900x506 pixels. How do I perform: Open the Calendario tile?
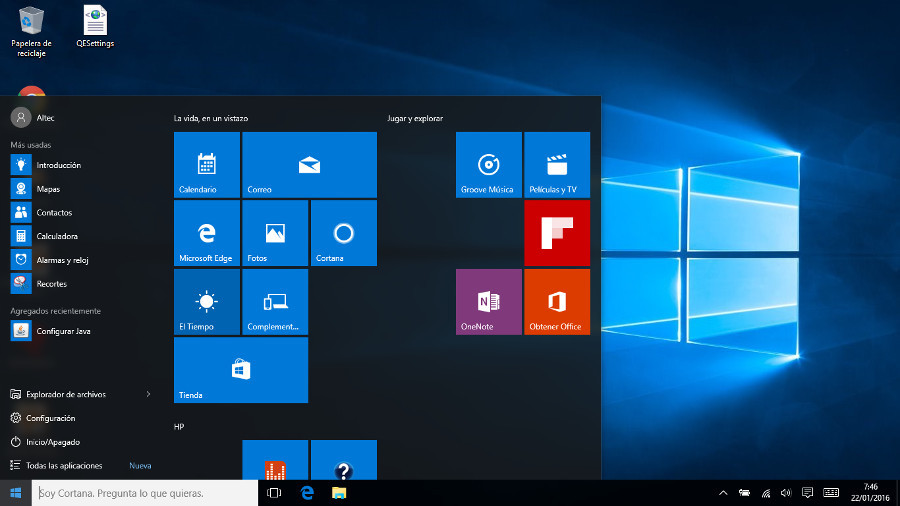point(206,165)
